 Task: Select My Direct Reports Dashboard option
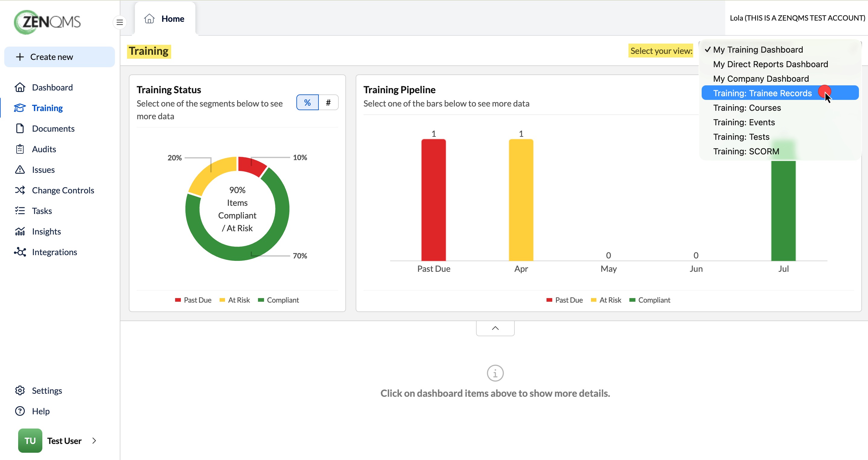780,64
